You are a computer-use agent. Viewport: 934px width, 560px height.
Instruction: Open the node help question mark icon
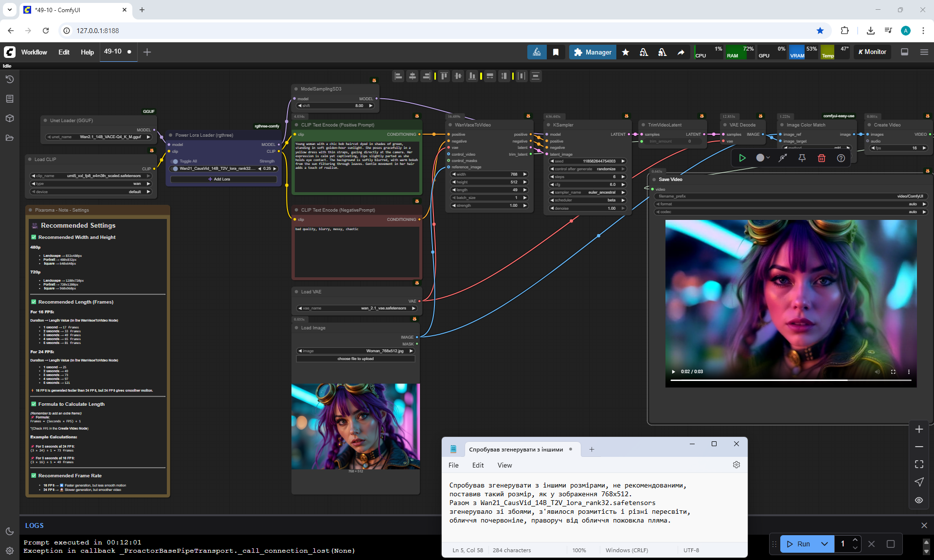(x=841, y=158)
